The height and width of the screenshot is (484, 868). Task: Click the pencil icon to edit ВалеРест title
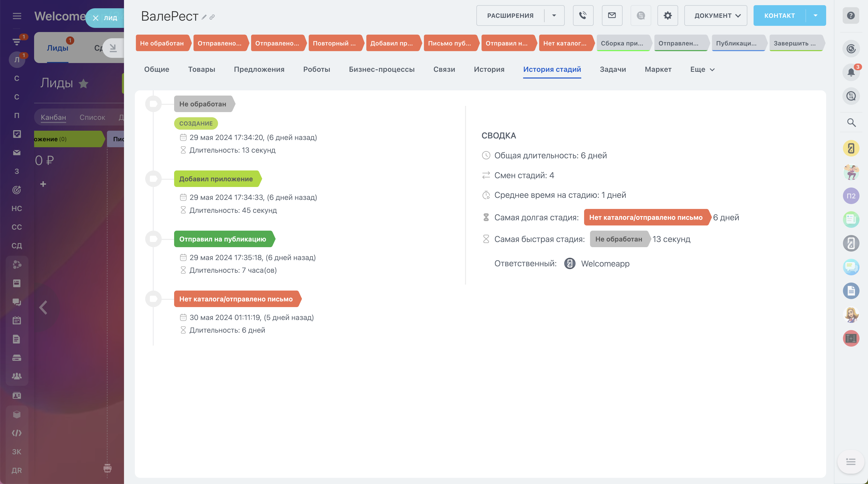click(x=204, y=17)
